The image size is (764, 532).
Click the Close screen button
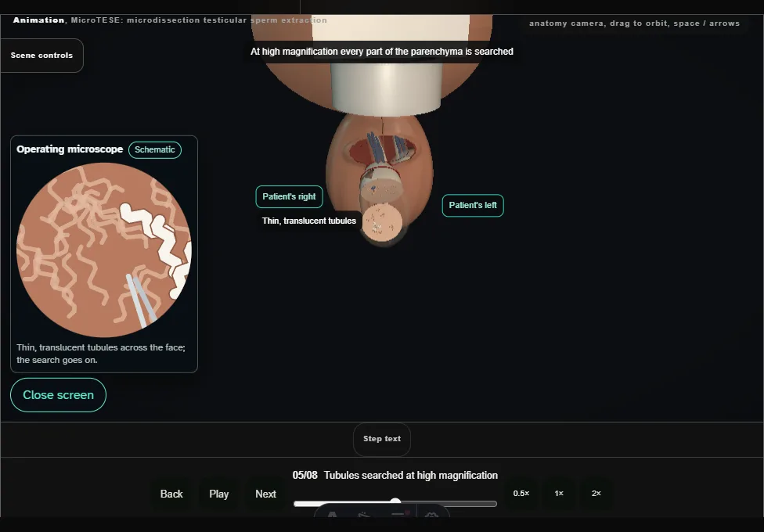point(59,395)
